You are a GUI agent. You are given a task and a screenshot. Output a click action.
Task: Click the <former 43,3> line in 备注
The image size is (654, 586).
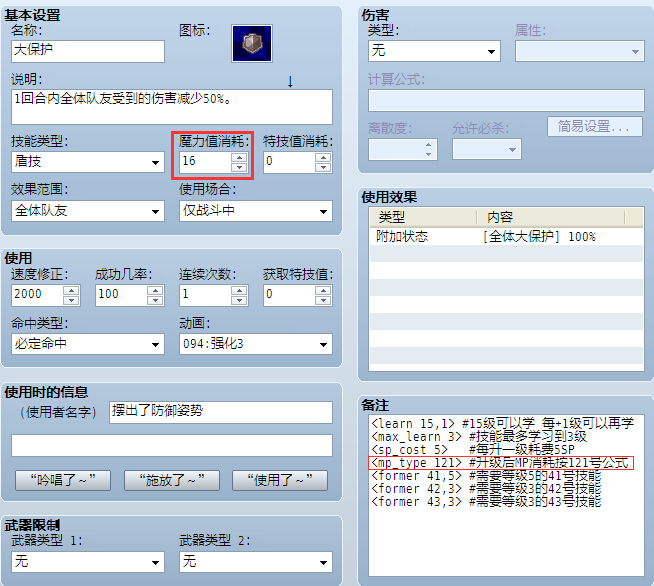[x=486, y=501]
